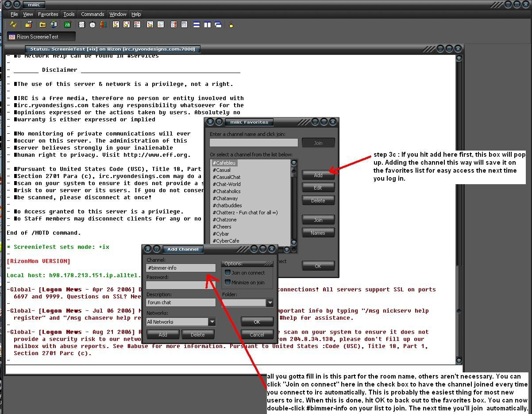Open mIRC Options from the toolbar

coord(29,25)
